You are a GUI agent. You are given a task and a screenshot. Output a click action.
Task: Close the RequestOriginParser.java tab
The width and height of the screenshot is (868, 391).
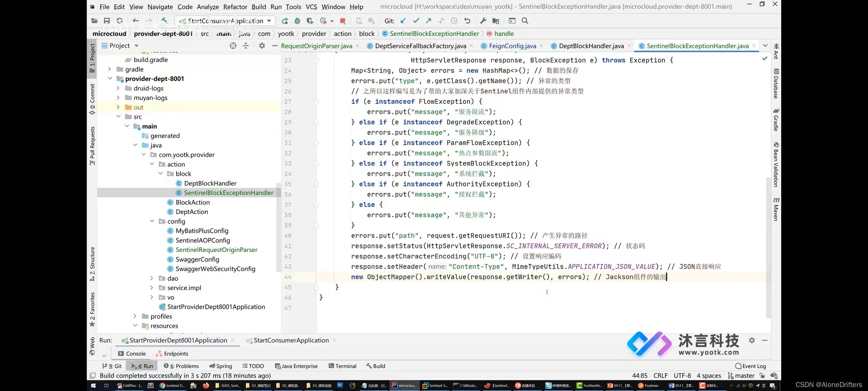tap(357, 46)
